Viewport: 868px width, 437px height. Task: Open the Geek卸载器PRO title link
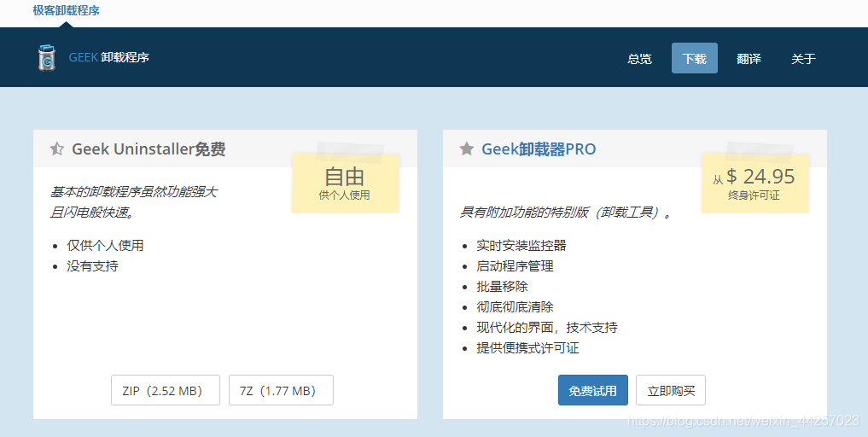click(539, 149)
